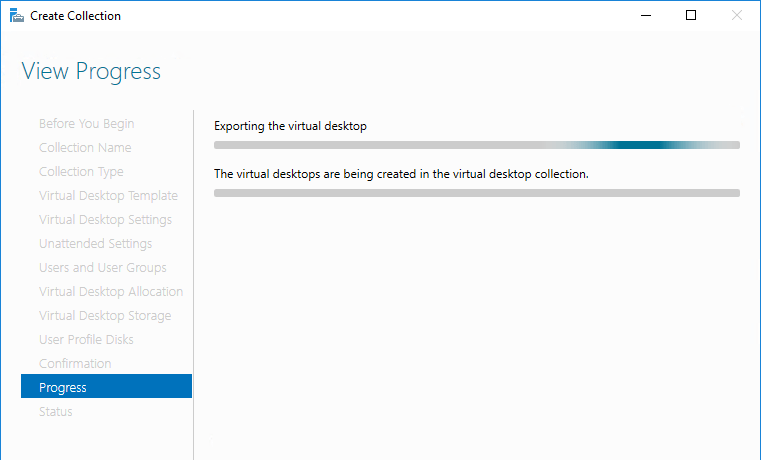
Task: Click the Create Collection app icon in title bar
Action: 17,16
